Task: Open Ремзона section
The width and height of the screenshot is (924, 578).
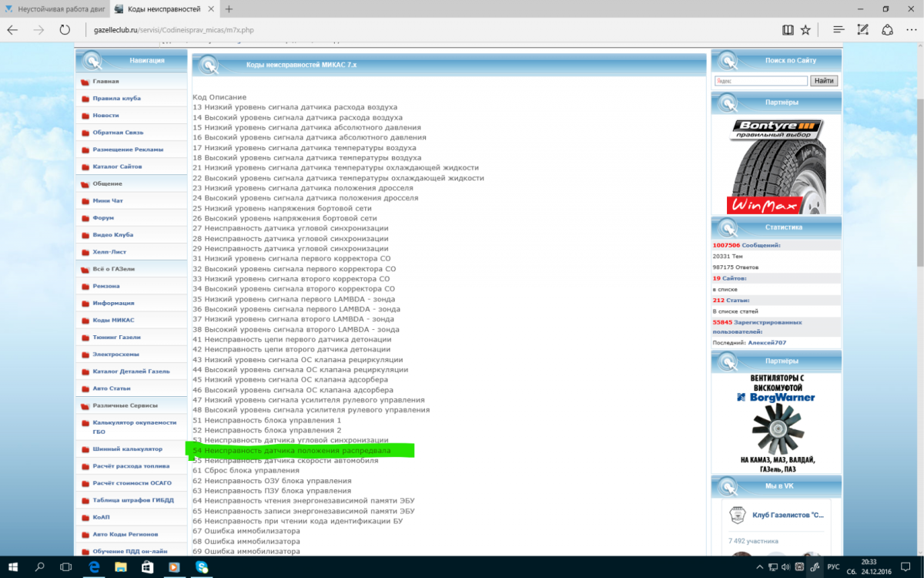Action: 106,286
